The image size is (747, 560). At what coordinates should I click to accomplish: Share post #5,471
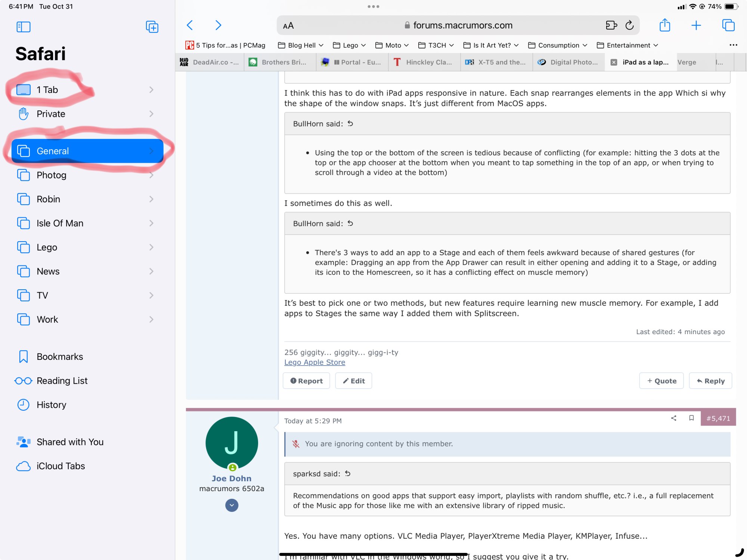point(673,418)
